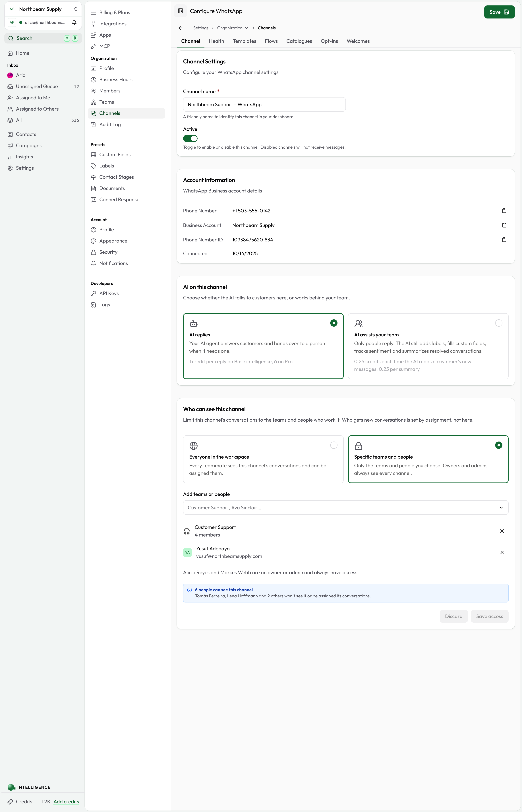Open the Northbeam Supply workspace switcher
Viewport: 522px width, 812px height.
pyautogui.click(x=43, y=9)
